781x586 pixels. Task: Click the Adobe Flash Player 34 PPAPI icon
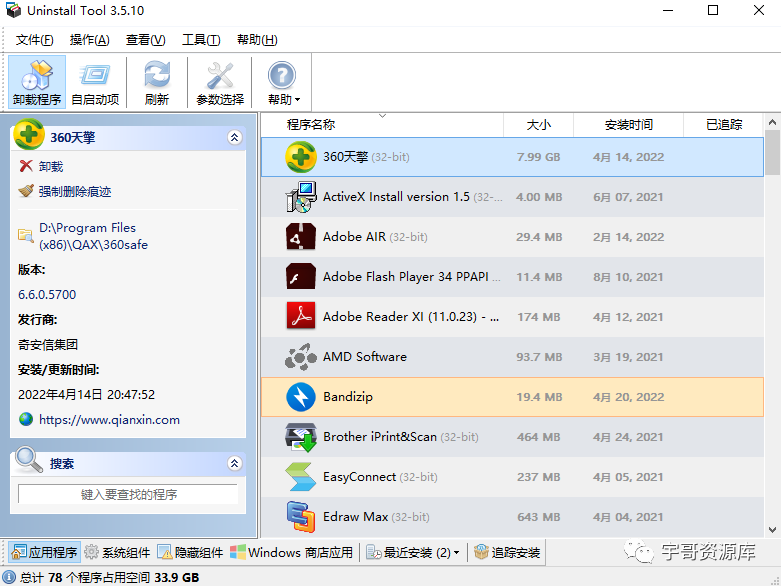[x=300, y=276]
